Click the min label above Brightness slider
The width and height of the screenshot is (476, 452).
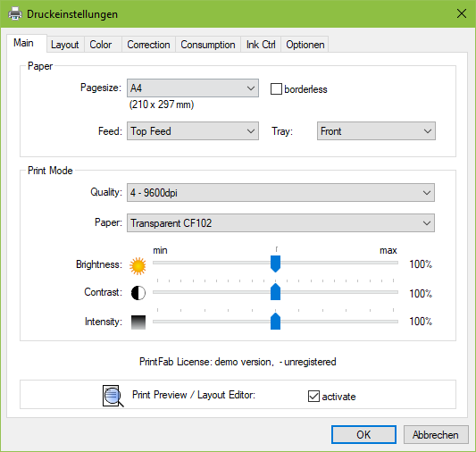pyautogui.click(x=160, y=250)
